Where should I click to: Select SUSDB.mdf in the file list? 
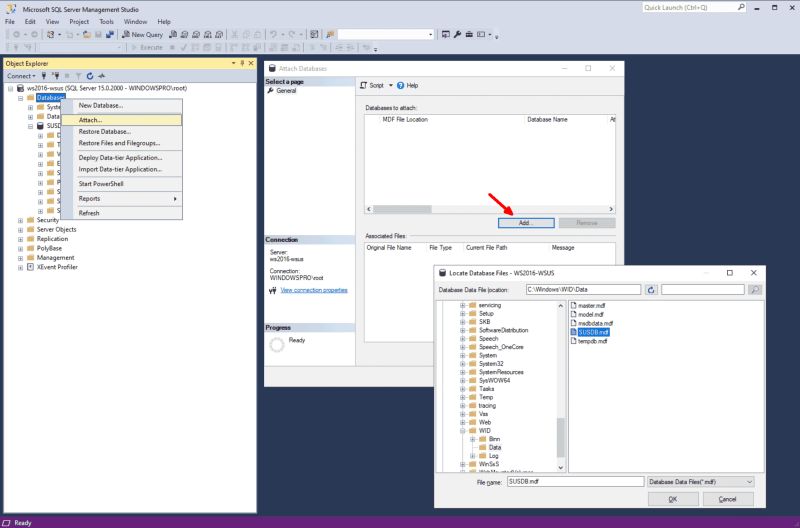(x=590, y=332)
